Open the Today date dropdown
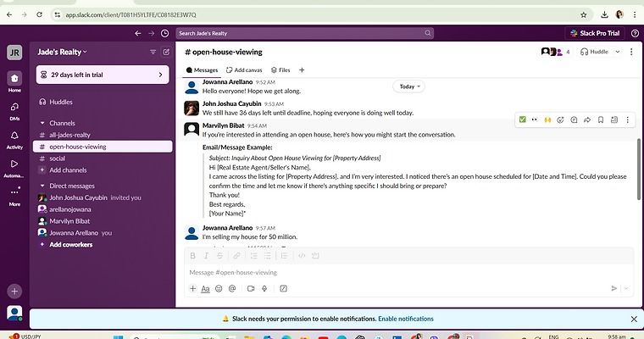The height and width of the screenshot is (339, 644). pos(409,86)
